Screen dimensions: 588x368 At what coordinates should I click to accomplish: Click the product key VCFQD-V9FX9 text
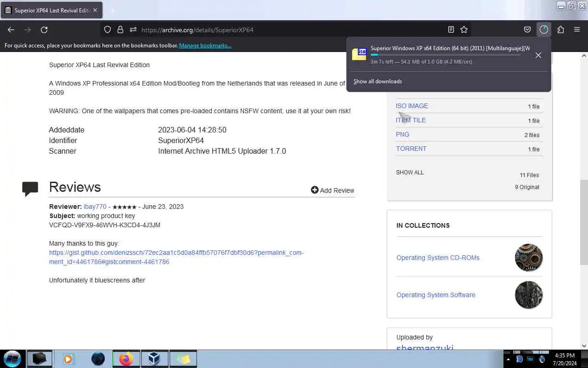(105, 225)
